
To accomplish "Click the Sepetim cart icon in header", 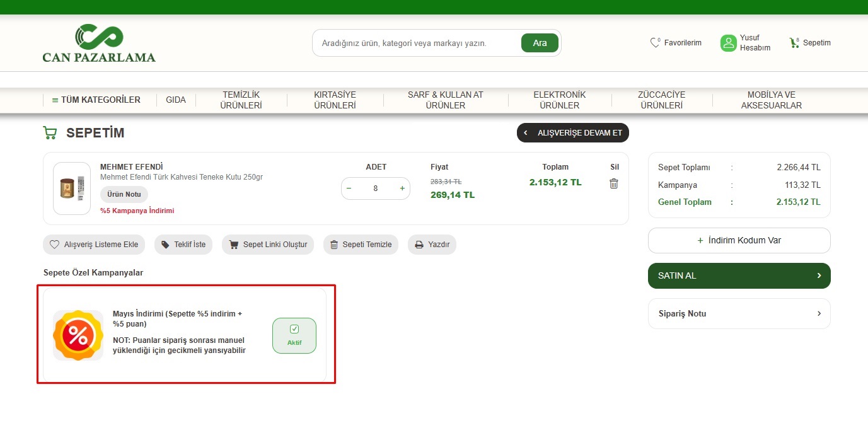I will point(794,43).
